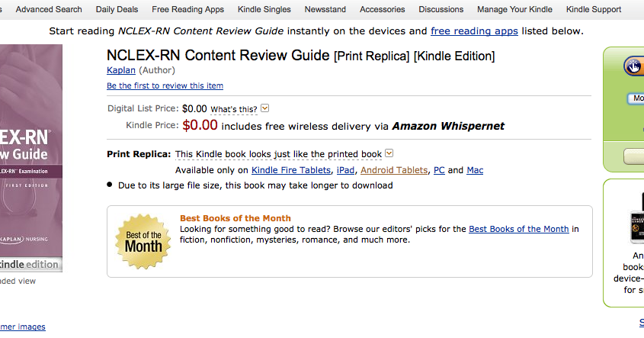
Task: Go to Daily Deals menu item
Action: click(x=117, y=9)
